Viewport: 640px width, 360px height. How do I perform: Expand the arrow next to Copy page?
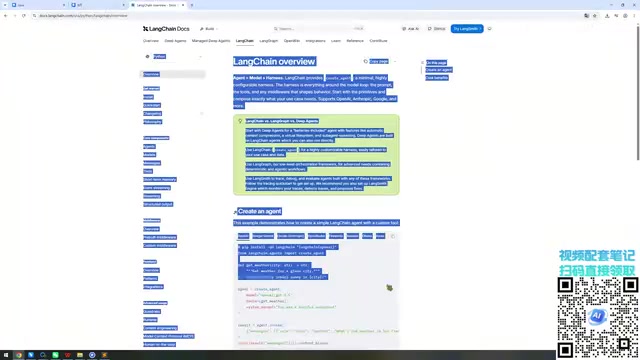(395, 61)
